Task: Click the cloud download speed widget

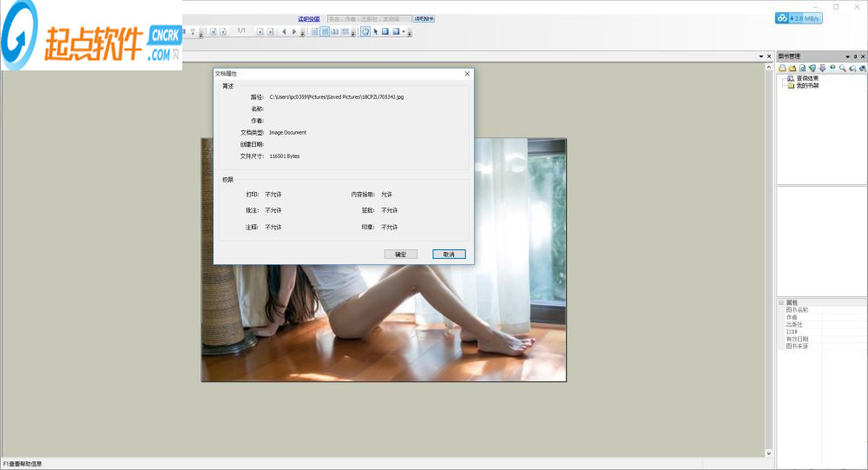Action: [799, 17]
